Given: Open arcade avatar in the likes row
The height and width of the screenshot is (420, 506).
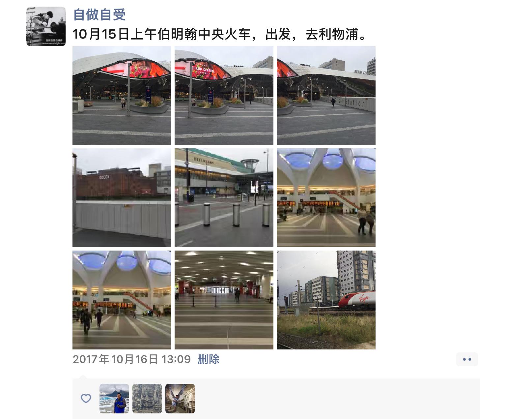Looking at the screenshot, I should click(x=180, y=399).
